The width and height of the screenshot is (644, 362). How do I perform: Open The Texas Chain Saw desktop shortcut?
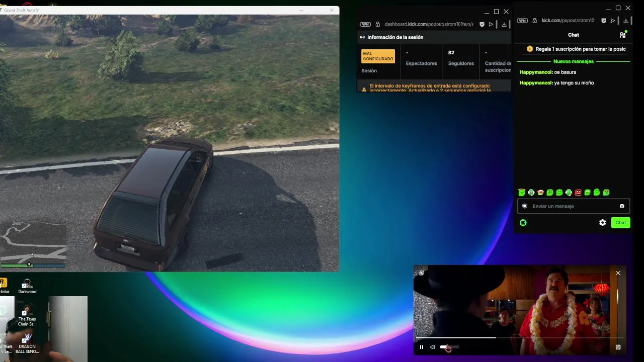[27, 316]
